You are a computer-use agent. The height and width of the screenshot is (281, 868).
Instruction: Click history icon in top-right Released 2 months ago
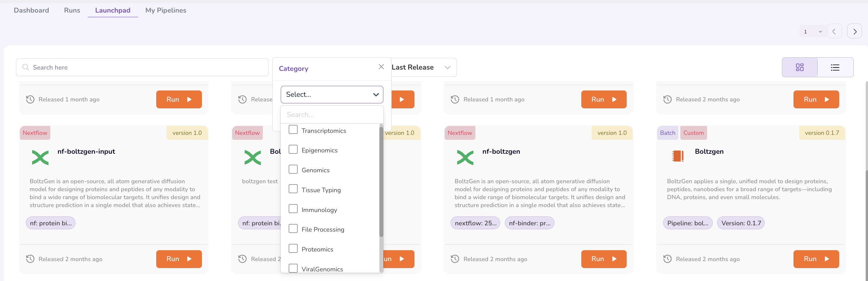tap(667, 99)
